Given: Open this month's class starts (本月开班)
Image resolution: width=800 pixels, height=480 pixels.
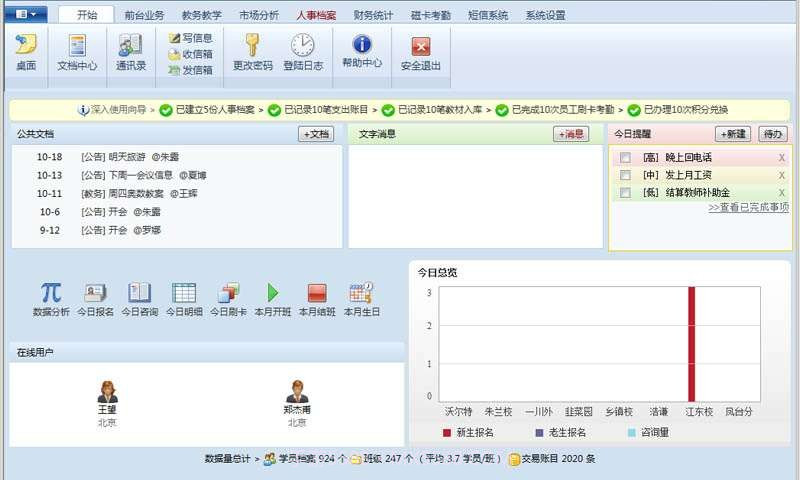Looking at the screenshot, I should click(x=272, y=293).
